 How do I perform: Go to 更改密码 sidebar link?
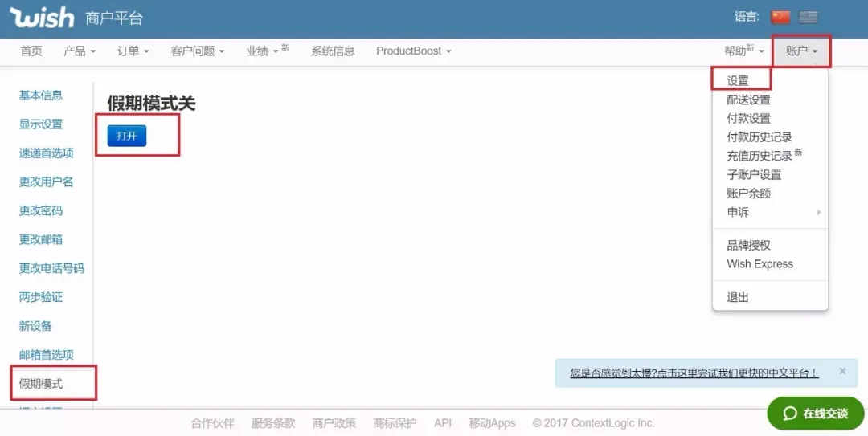tap(41, 211)
